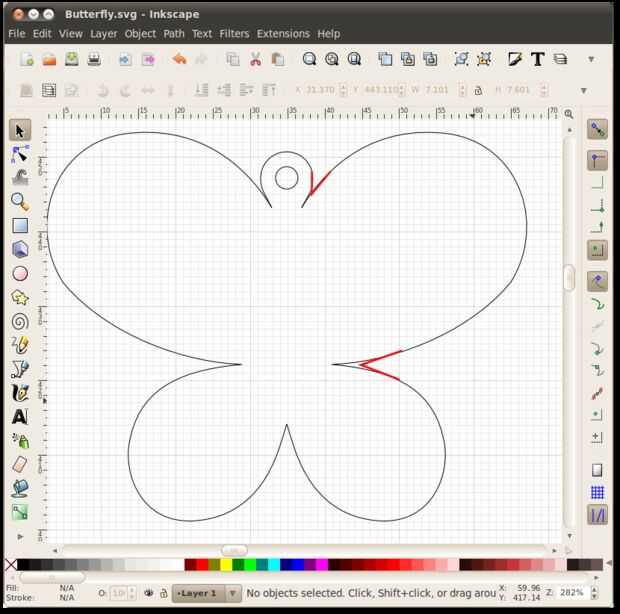Click the Open file icon
Image resolution: width=620 pixels, height=614 pixels.
49,59
